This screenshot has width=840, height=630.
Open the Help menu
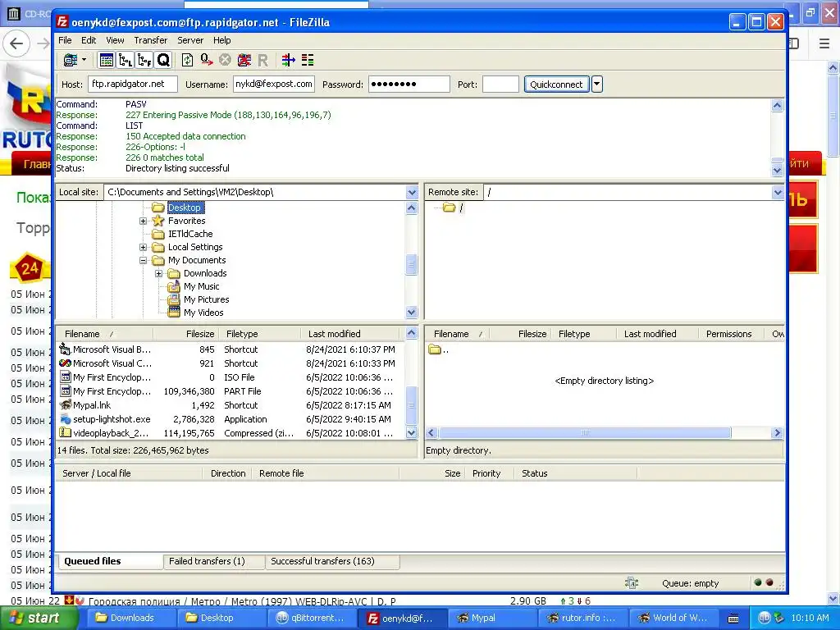(x=221, y=40)
